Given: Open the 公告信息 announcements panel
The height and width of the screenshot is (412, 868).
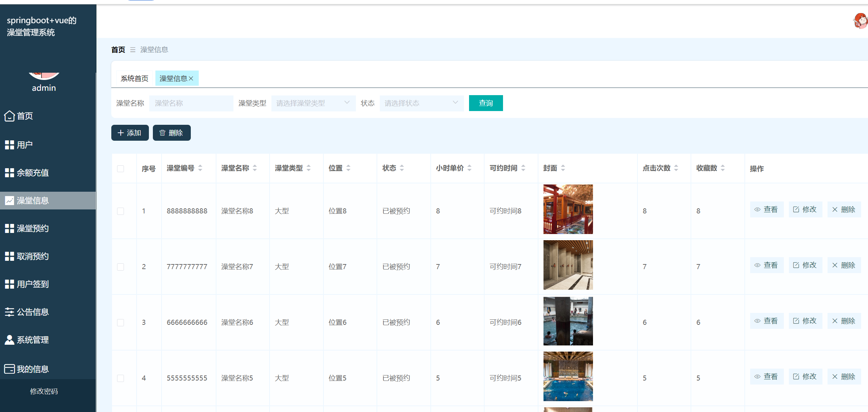Looking at the screenshot, I should (x=32, y=312).
